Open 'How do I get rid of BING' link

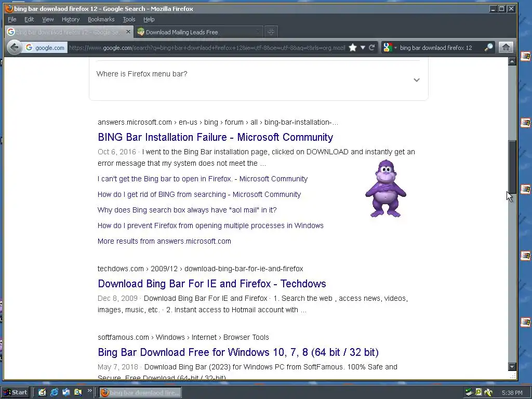click(x=199, y=194)
